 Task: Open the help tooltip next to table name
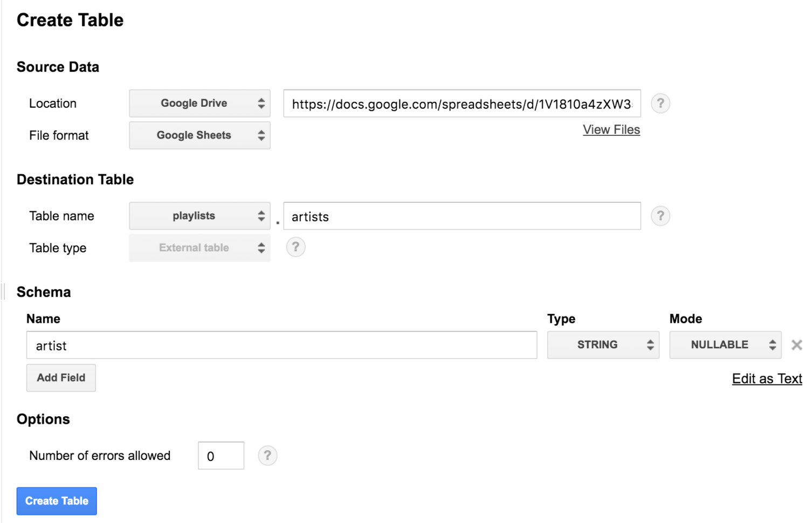tap(660, 216)
